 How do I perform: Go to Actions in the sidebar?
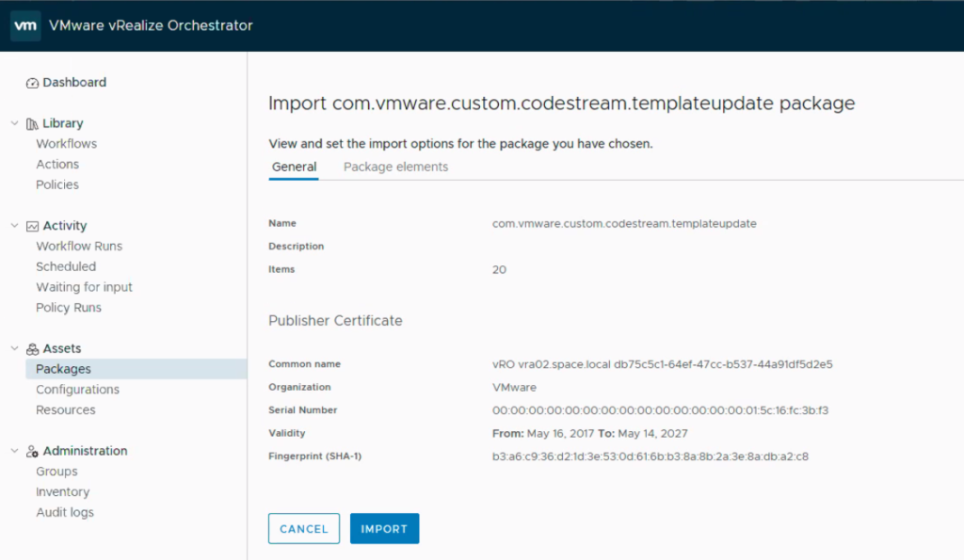57,164
